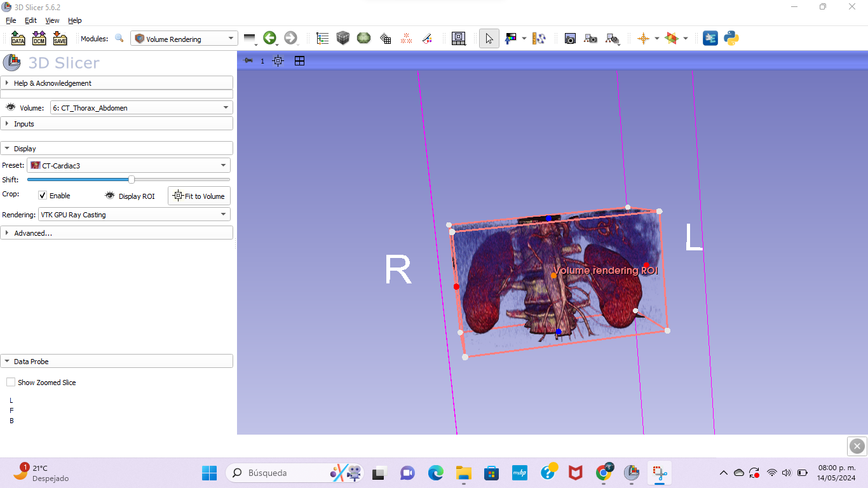Viewport: 868px width, 488px height.
Task: Open the CT-Cardiac3 preset dropdown
Action: 128,166
